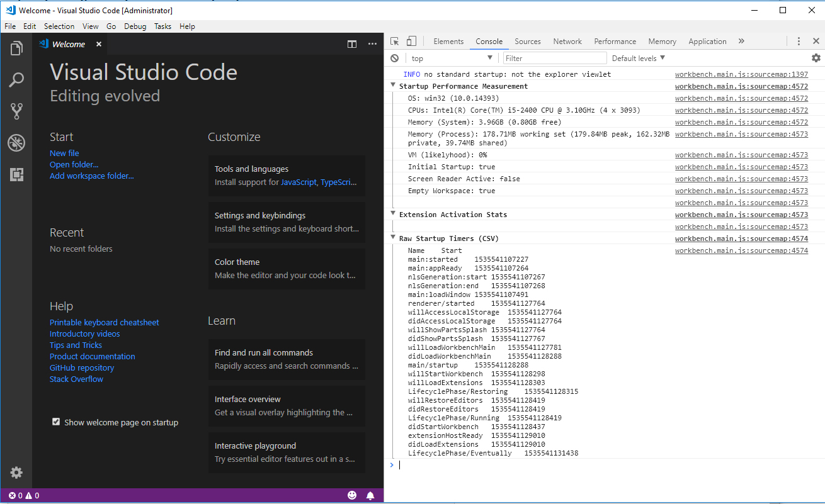
Task: Open the Explorer view in the activity bar
Action: 16,47
